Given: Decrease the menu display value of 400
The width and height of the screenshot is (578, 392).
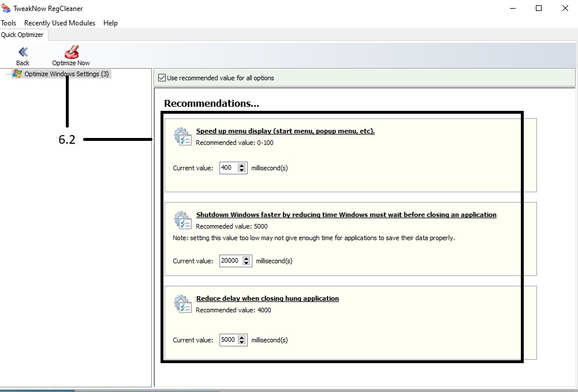Looking at the screenshot, I should (242, 170).
